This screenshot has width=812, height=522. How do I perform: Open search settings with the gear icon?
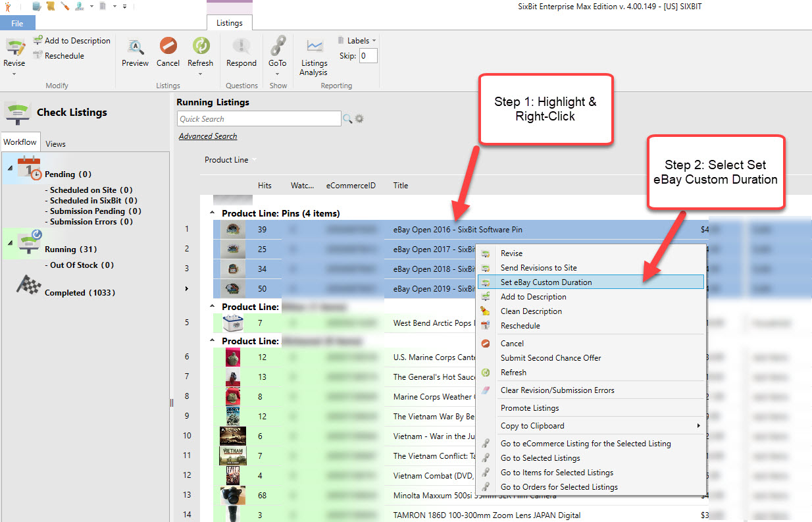coord(357,119)
